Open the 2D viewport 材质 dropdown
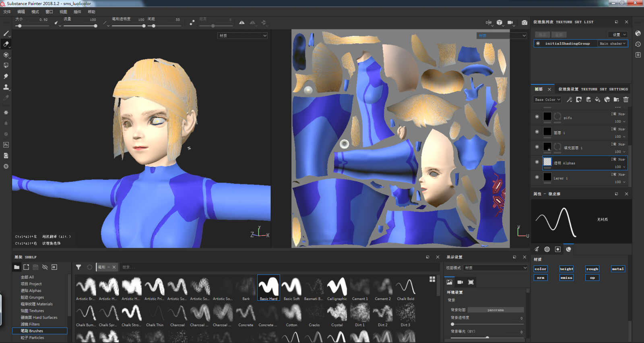The image size is (644, 343). (x=502, y=36)
